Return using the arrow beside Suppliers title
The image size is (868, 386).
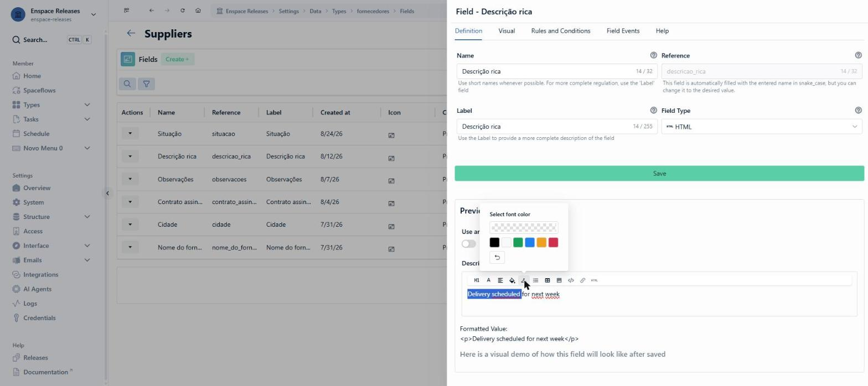point(131,34)
